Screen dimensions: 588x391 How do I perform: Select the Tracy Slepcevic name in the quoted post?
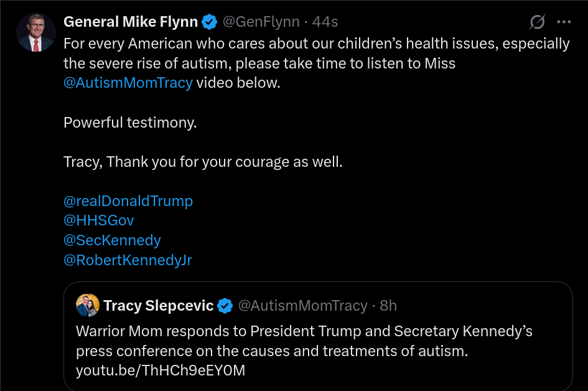point(159,306)
